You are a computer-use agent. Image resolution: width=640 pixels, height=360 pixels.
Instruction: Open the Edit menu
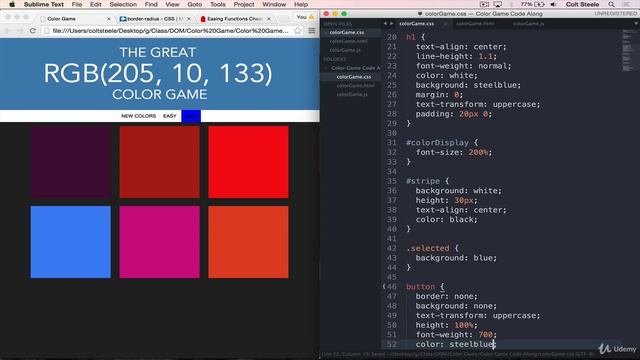[x=96, y=4]
